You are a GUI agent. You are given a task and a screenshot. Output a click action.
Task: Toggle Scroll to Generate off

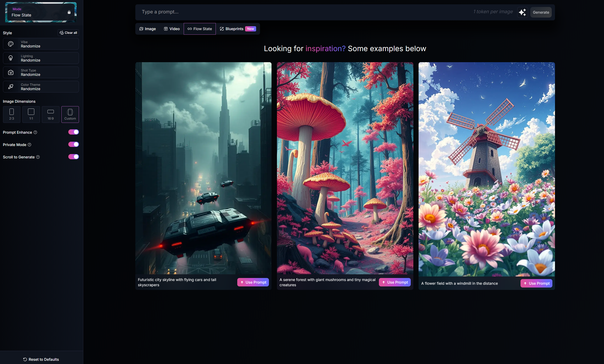point(74,157)
